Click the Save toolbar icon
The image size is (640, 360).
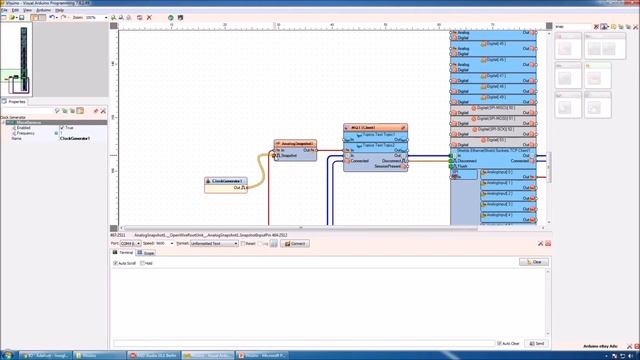point(22,18)
